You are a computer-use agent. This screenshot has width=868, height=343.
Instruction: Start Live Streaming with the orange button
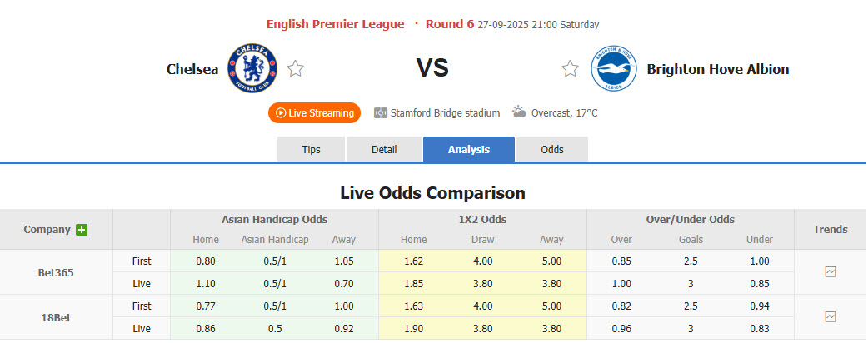click(x=314, y=112)
